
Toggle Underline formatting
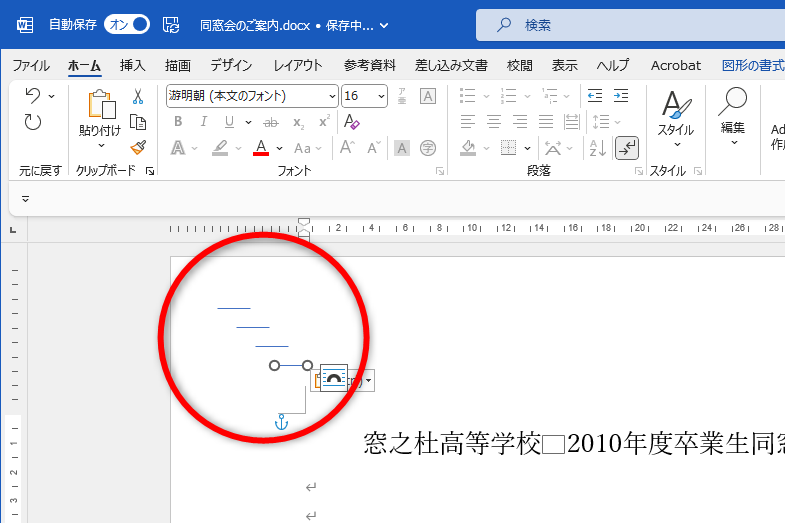point(229,122)
